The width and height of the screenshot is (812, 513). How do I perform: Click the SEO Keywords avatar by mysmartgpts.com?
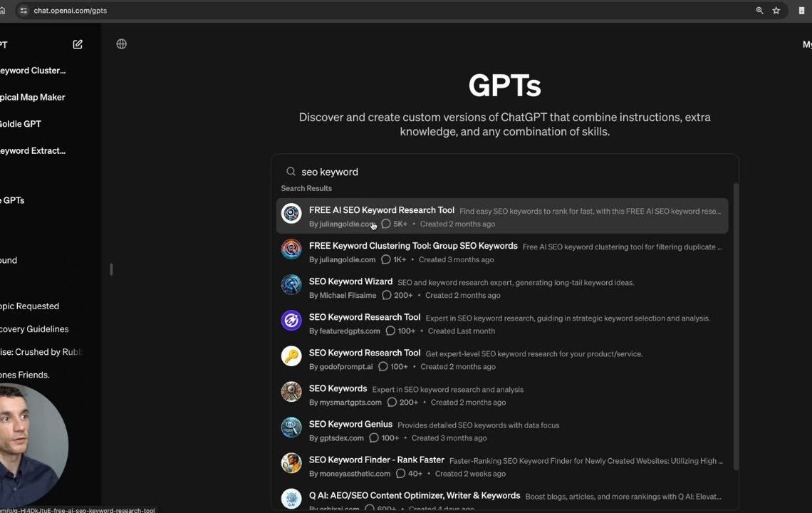point(291,392)
